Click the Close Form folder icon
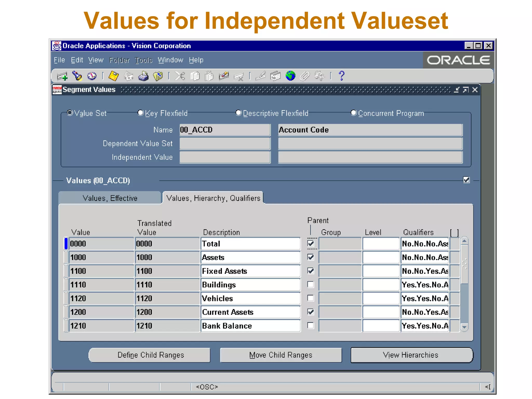Screen dimensions: 532x399 (158, 76)
